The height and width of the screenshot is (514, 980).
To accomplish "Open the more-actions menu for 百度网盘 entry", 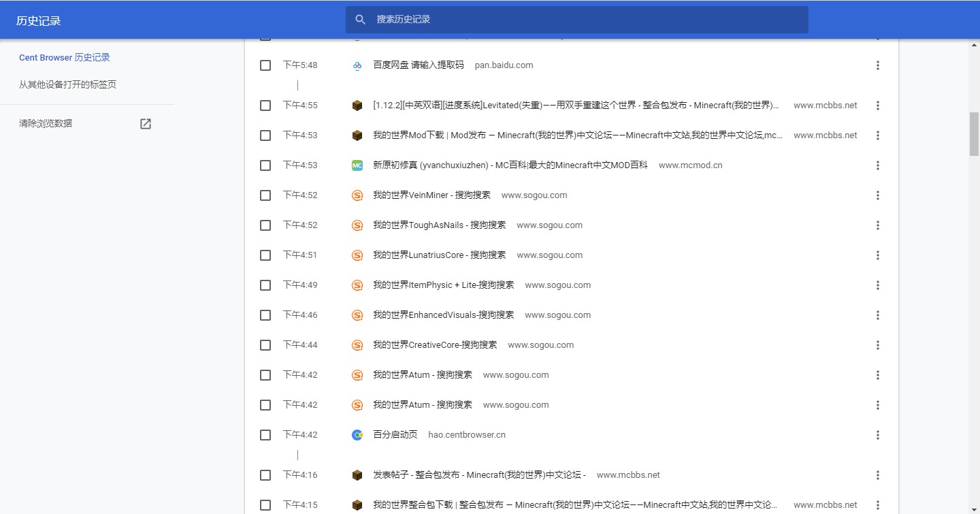I will 878,65.
